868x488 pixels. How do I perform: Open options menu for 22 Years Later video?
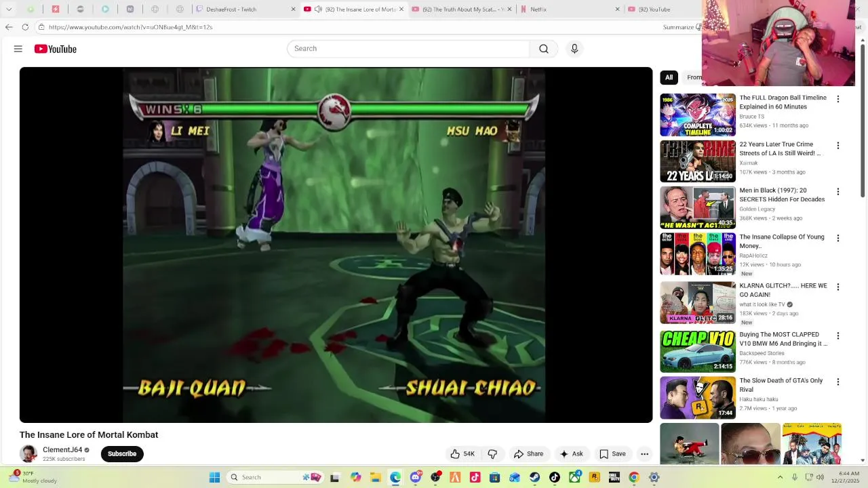(x=838, y=146)
